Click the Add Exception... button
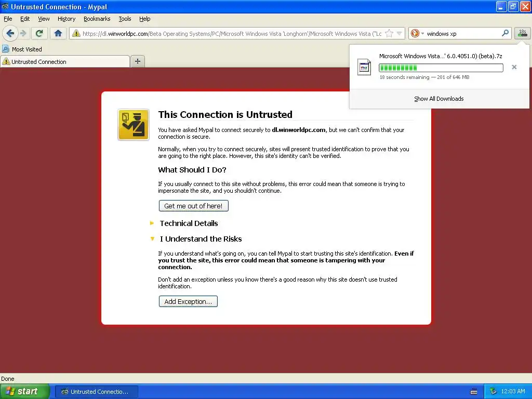This screenshot has height=399, width=532. [188, 301]
